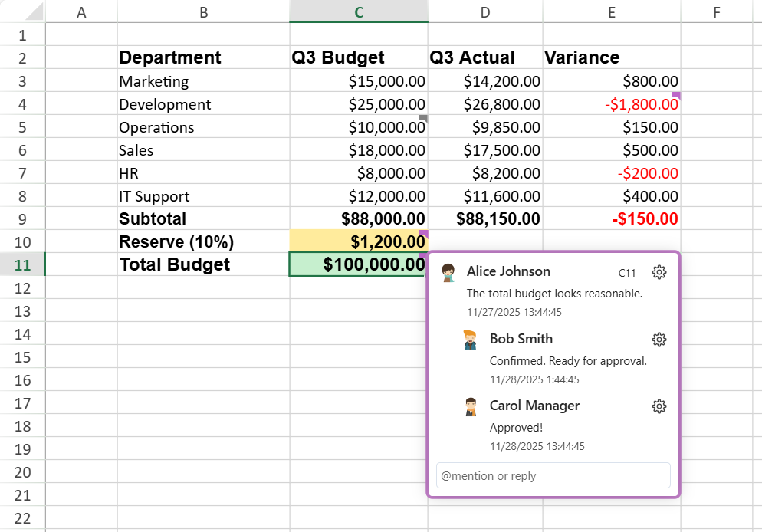762x532 pixels.
Task: Select column D header
Action: pyautogui.click(x=484, y=11)
